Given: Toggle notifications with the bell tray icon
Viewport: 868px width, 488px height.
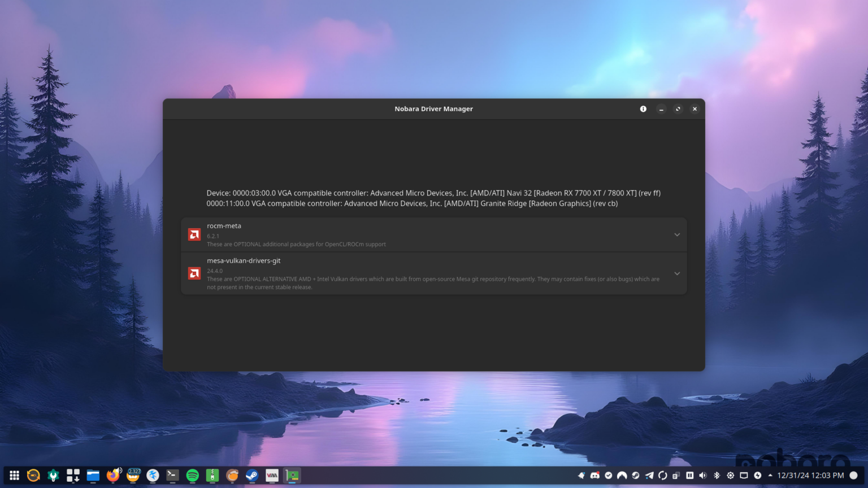Looking at the screenshot, I should click(x=581, y=476).
